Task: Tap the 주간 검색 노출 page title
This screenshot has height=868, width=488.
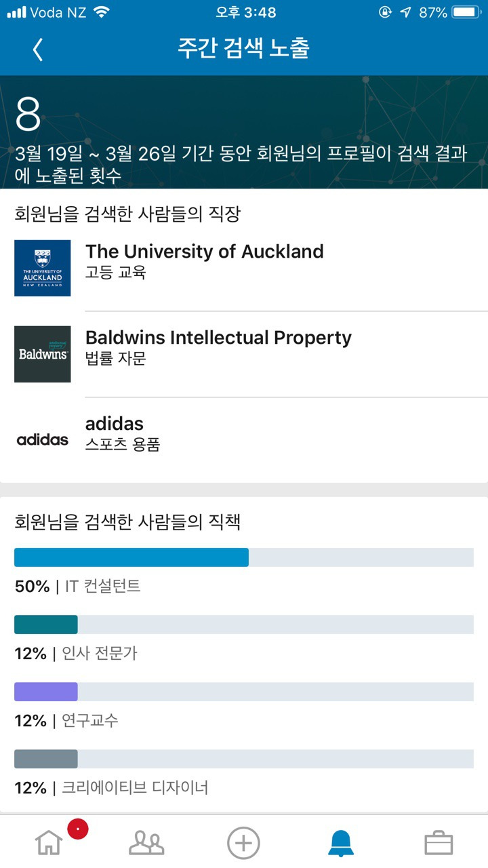Action: tap(244, 49)
